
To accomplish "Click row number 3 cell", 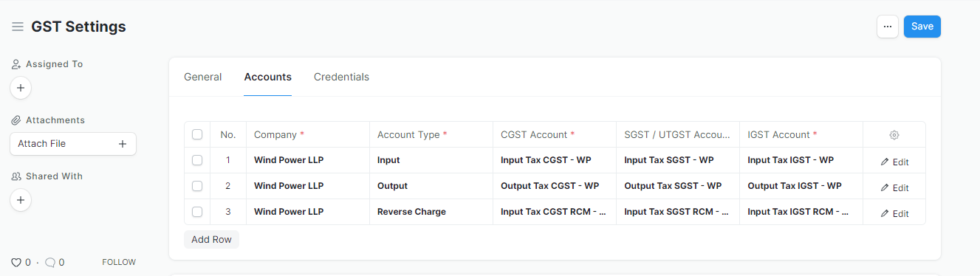I will tap(228, 212).
